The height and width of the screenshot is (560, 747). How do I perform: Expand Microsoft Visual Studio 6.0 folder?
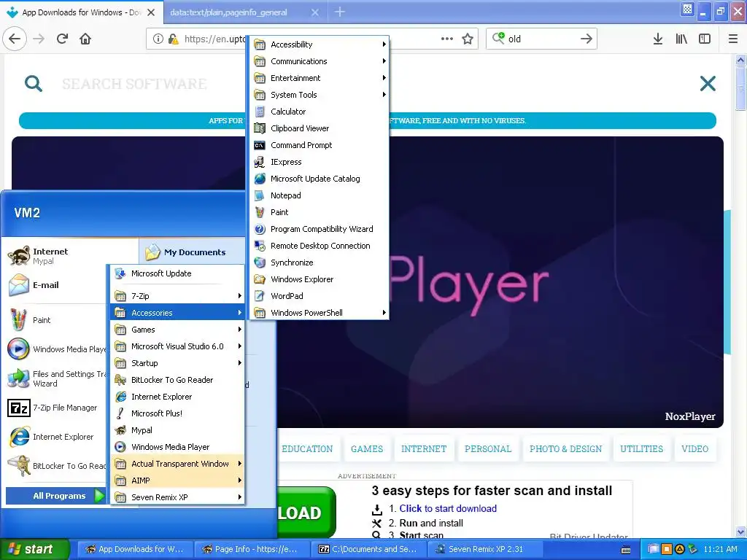pos(178,346)
